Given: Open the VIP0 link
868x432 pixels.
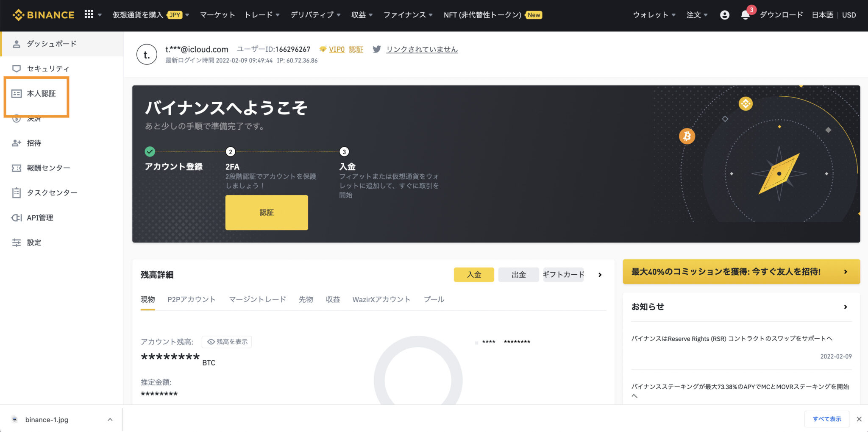Looking at the screenshot, I should point(337,49).
